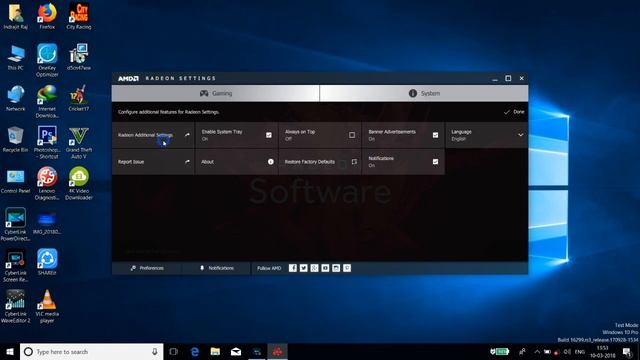This screenshot has width=640, height=360.
Task: Click the battery indicator in taskbar
Action: click(x=500, y=351)
